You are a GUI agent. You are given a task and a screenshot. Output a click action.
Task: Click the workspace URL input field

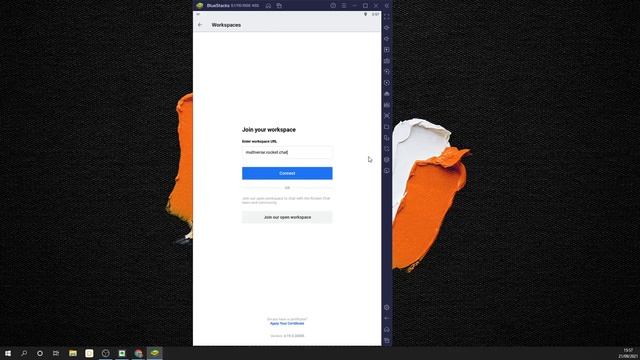287,152
